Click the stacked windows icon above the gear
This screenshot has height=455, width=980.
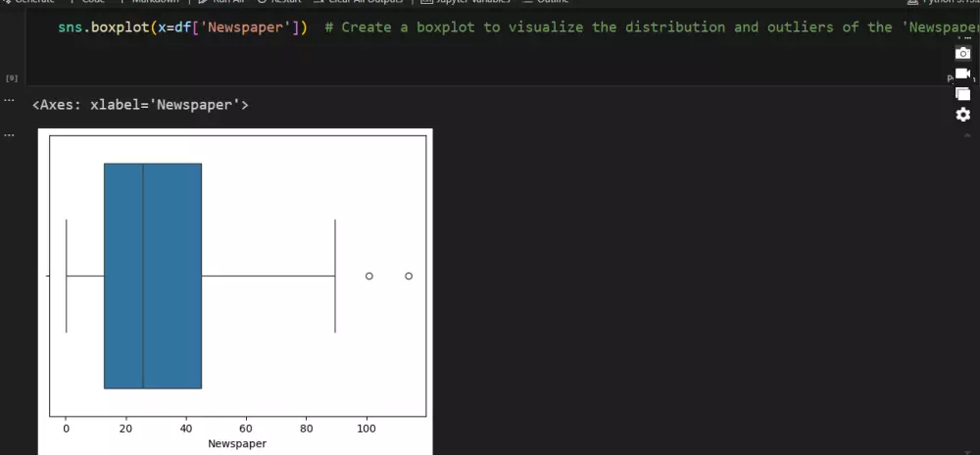(963, 94)
